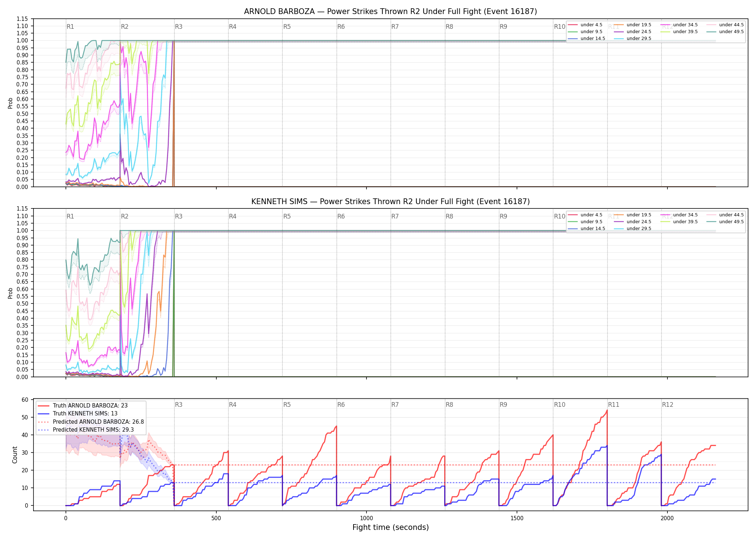
Task: Click 'under 39.5' legend entry in Barboza chart
Action: coord(679,32)
